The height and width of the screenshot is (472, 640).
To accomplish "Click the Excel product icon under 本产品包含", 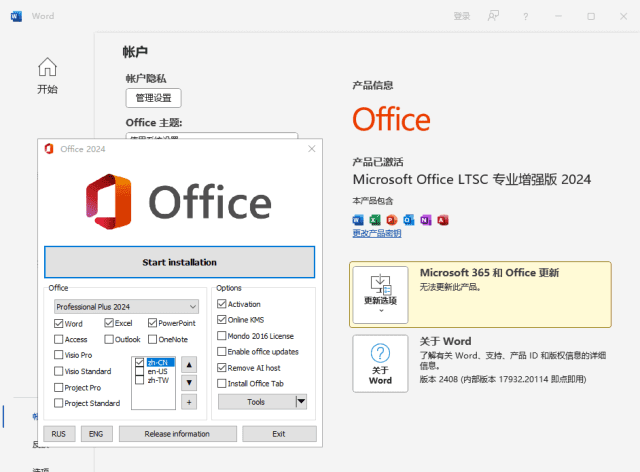I will coord(375,220).
